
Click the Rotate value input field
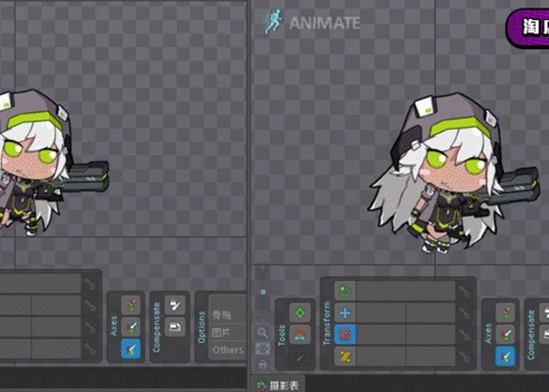tap(406, 291)
